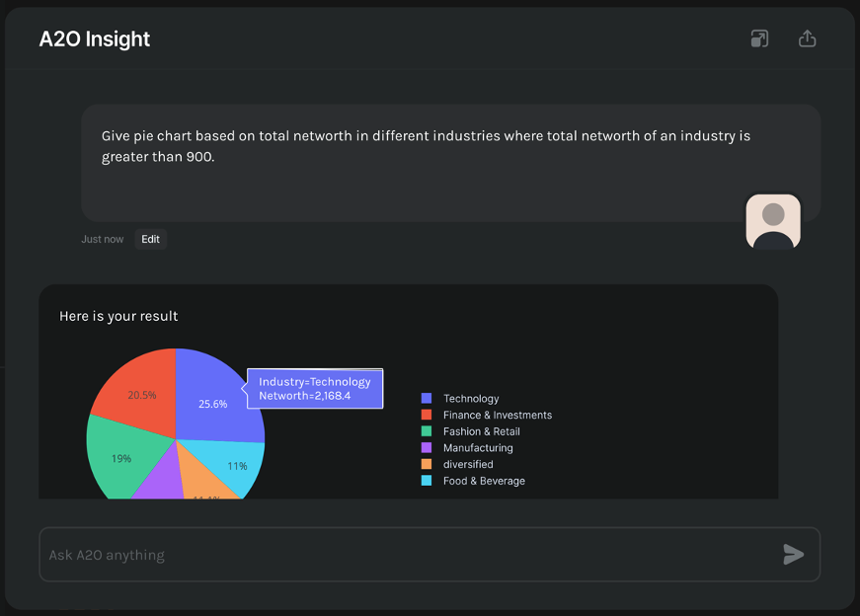Click the purple Manufacturing color swatch
Viewport: 860px width, 616px height.
click(427, 447)
